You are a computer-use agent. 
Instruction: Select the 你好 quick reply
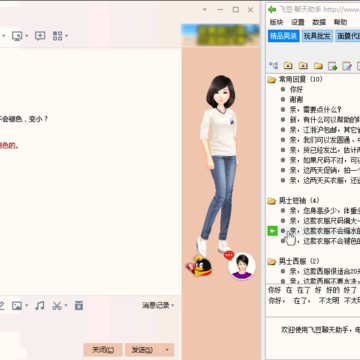coord(296,89)
